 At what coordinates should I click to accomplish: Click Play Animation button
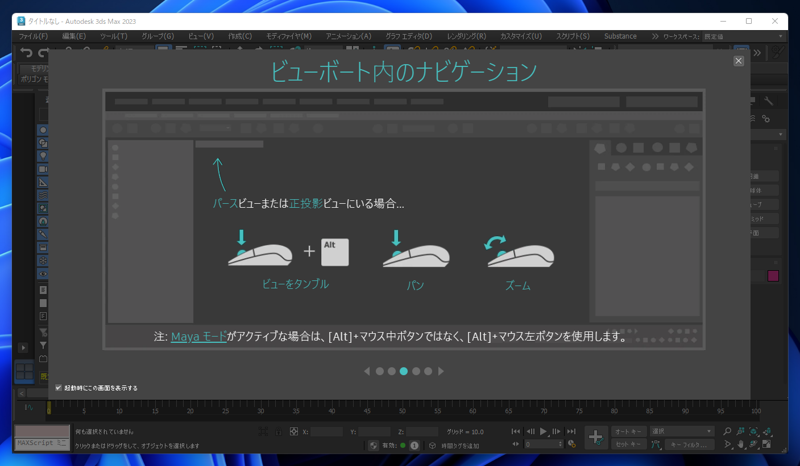[x=543, y=432]
